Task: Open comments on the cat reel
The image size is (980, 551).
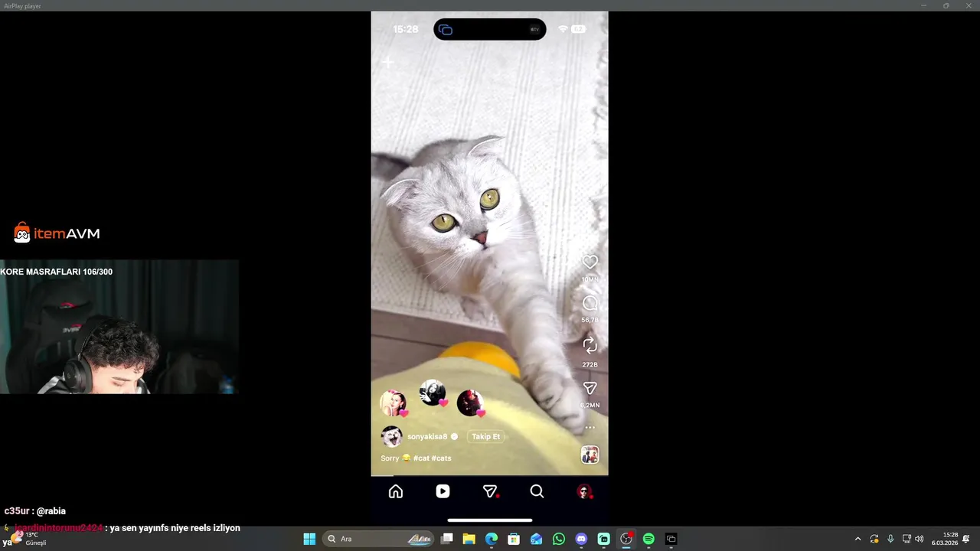Action: (590, 303)
